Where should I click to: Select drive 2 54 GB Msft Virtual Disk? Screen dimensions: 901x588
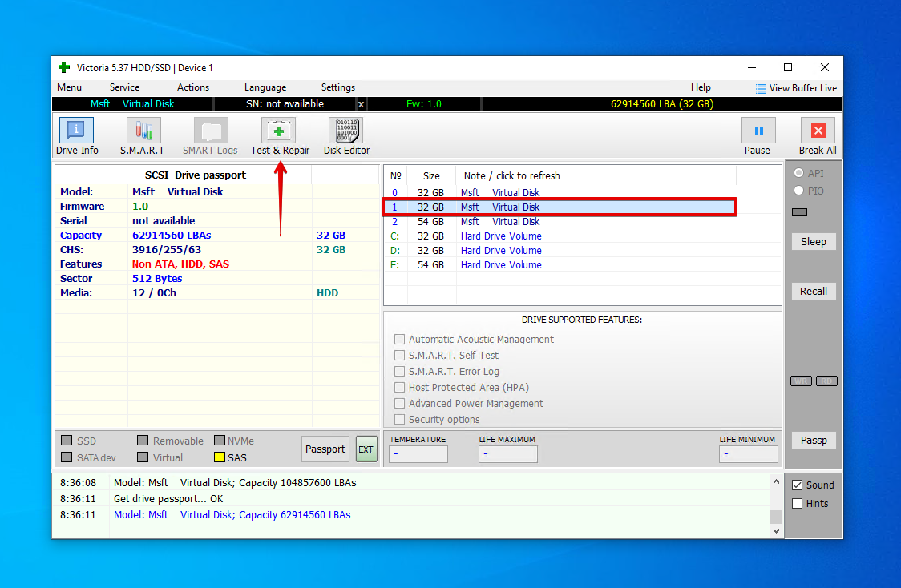(560, 222)
